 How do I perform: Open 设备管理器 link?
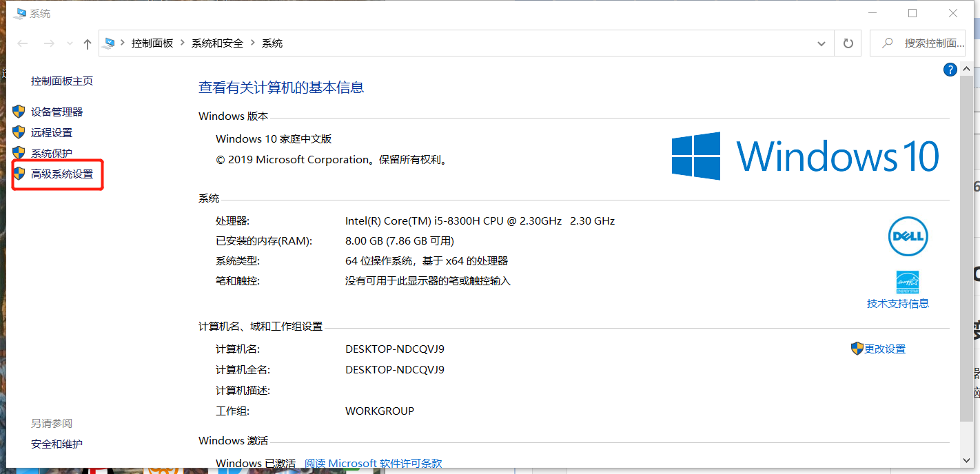pos(57,112)
